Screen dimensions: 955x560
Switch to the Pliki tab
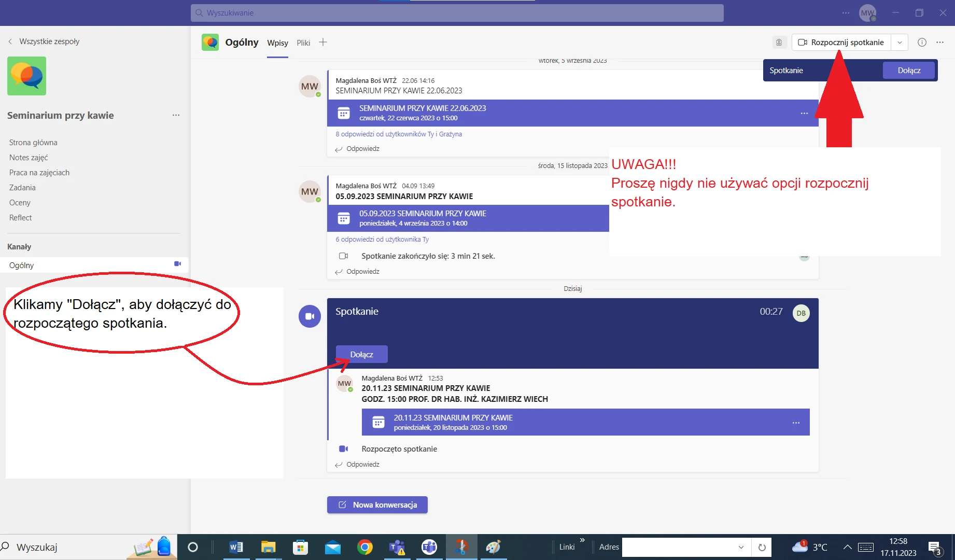[x=303, y=43]
